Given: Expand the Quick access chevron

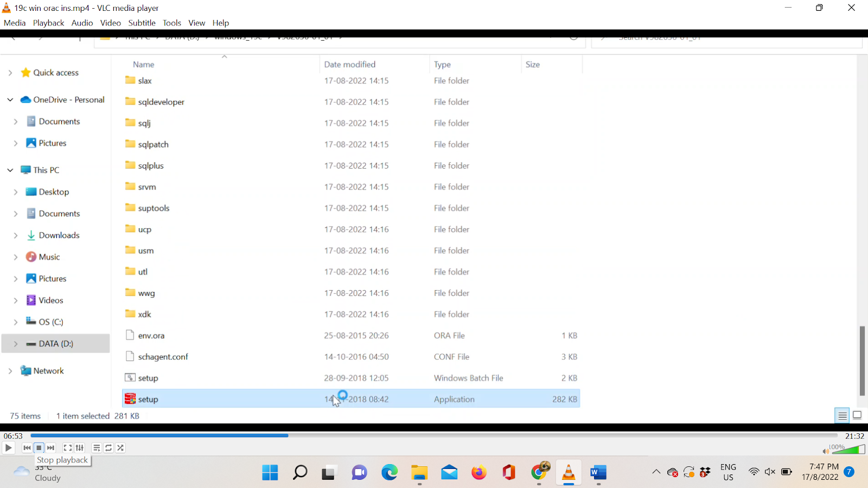Looking at the screenshot, I should 10,73.
